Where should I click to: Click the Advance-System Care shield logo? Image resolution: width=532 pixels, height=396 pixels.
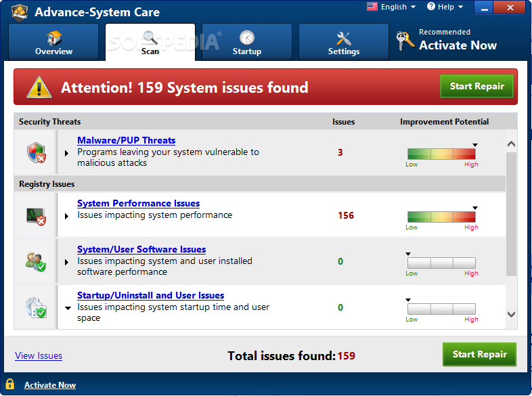coord(20,12)
